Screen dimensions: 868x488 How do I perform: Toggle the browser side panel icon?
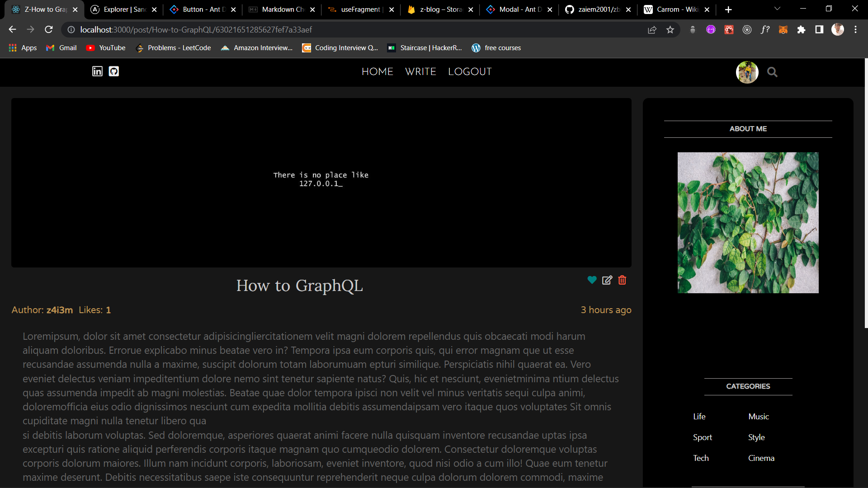coord(819,30)
